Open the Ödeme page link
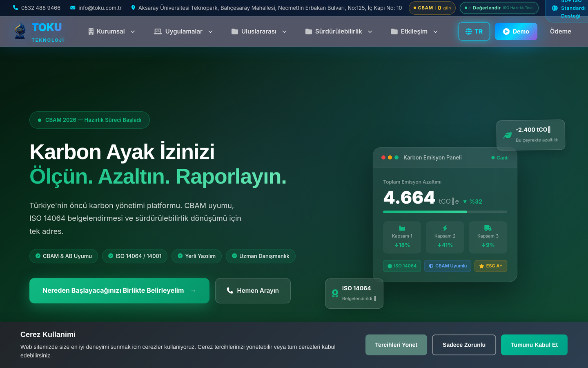Viewport: 588px width, 368px height. [561, 31]
